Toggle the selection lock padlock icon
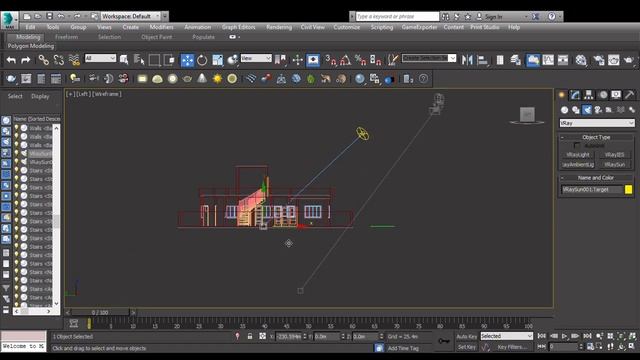The image size is (640, 360). tap(250, 336)
